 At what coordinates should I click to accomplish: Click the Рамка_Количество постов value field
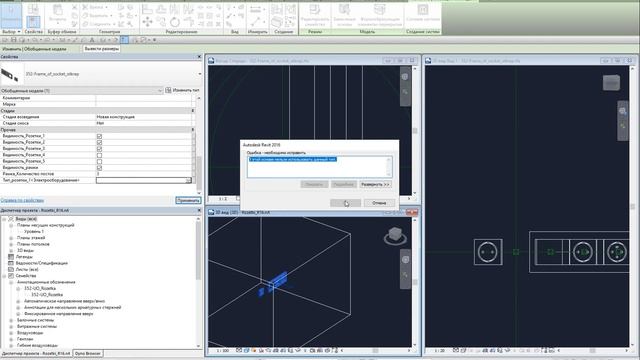[144, 174]
